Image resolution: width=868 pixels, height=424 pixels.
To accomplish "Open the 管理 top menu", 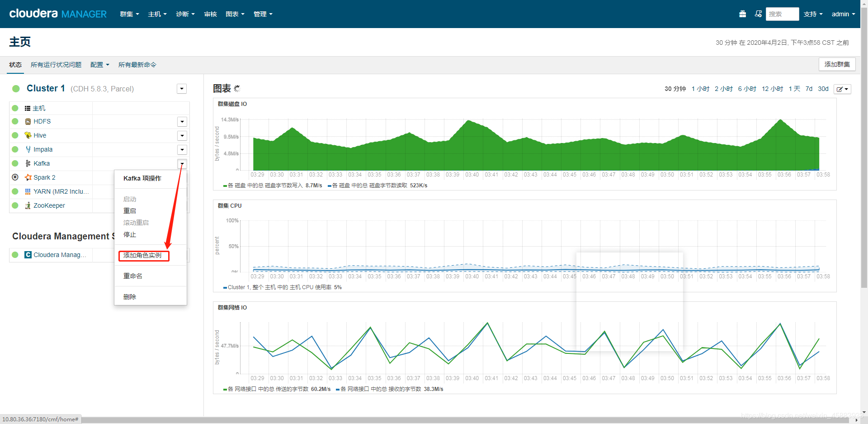I will [x=263, y=14].
